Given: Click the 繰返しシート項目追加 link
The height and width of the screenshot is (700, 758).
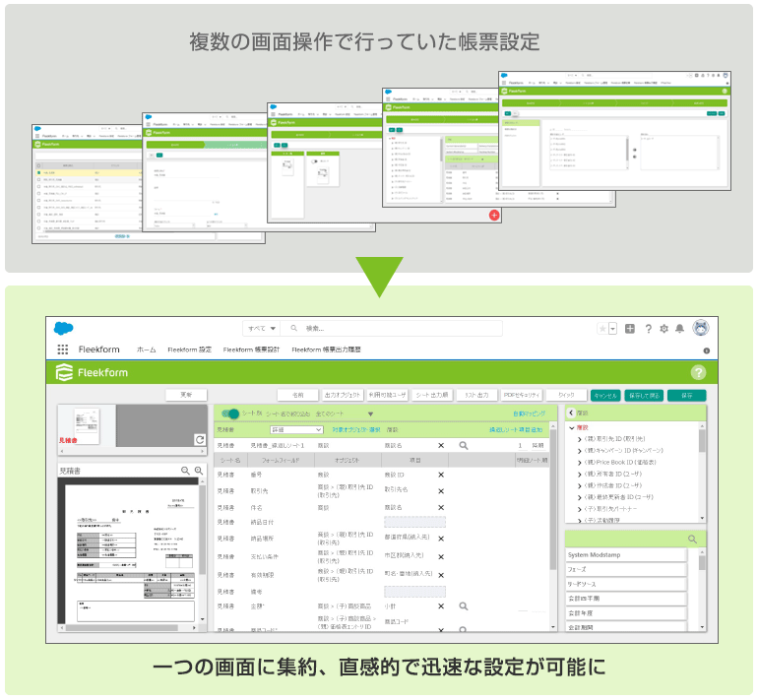Looking at the screenshot, I should click(x=516, y=430).
